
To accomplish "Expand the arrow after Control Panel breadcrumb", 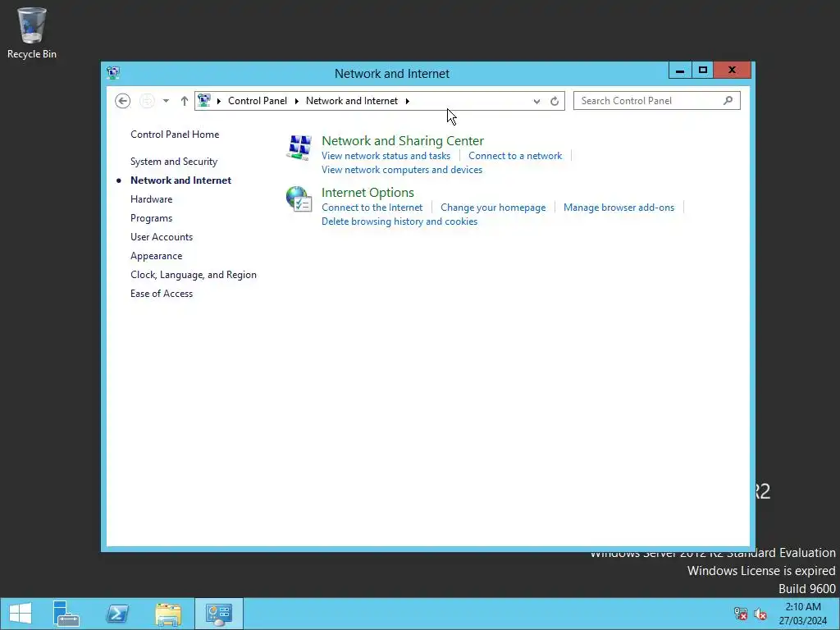I will click(297, 101).
